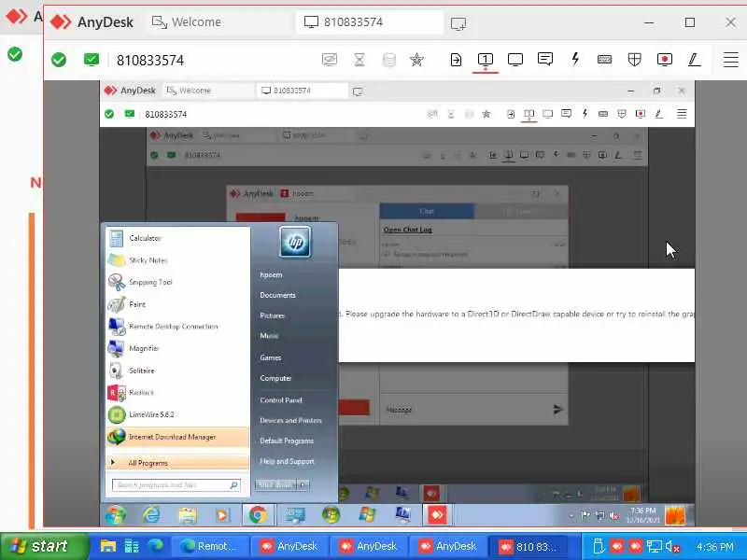Image resolution: width=747 pixels, height=560 pixels.
Task: Open Chrome in remote Windows 7 taskbar
Action: (x=258, y=515)
